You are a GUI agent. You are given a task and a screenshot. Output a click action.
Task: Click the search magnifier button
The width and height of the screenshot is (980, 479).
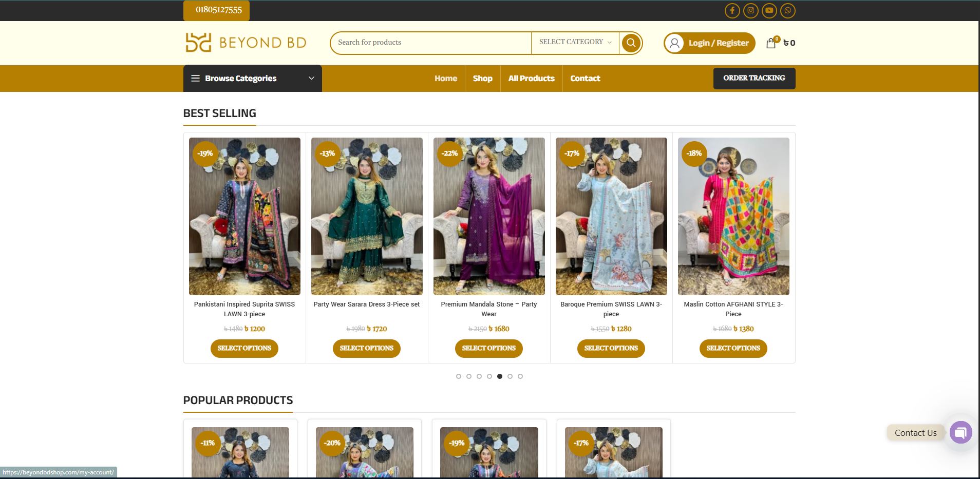click(631, 43)
